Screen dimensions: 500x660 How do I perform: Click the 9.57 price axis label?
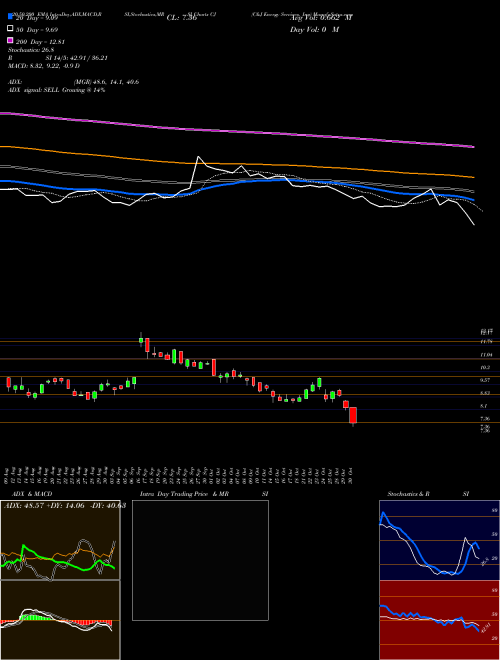pos(485,380)
